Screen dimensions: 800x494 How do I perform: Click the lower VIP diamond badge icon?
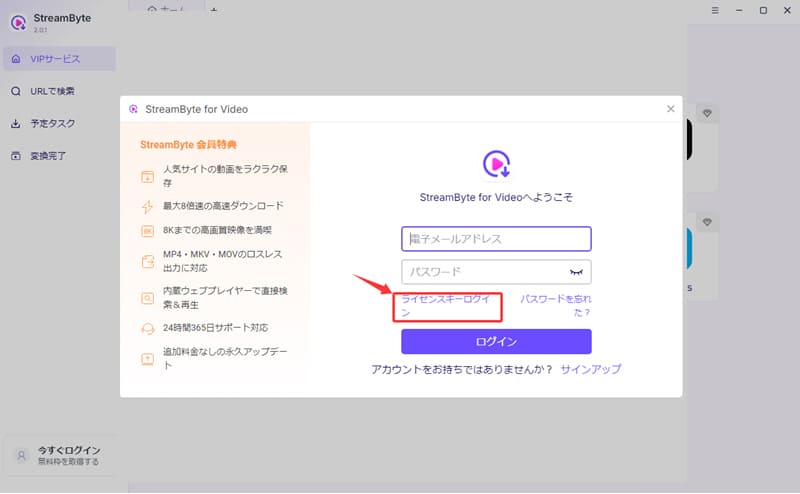707,222
